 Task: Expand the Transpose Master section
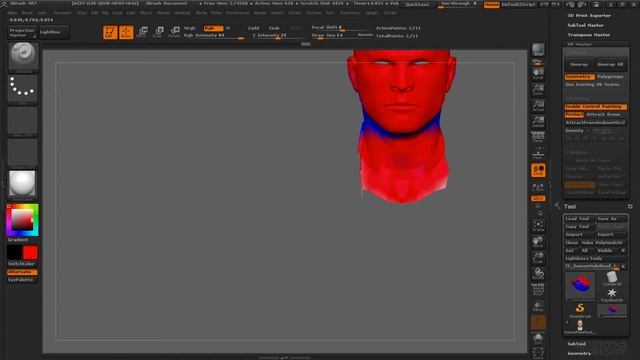[589, 35]
